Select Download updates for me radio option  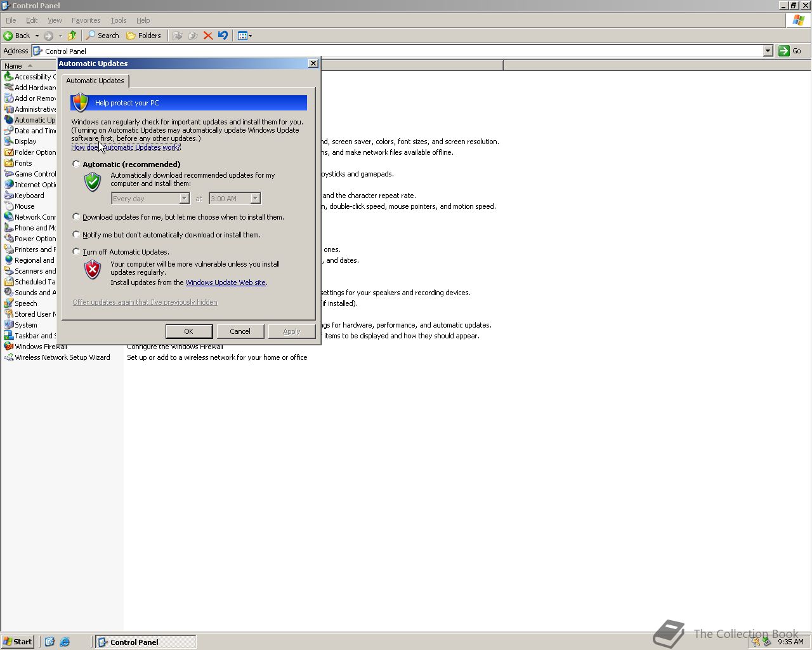tap(76, 217)
